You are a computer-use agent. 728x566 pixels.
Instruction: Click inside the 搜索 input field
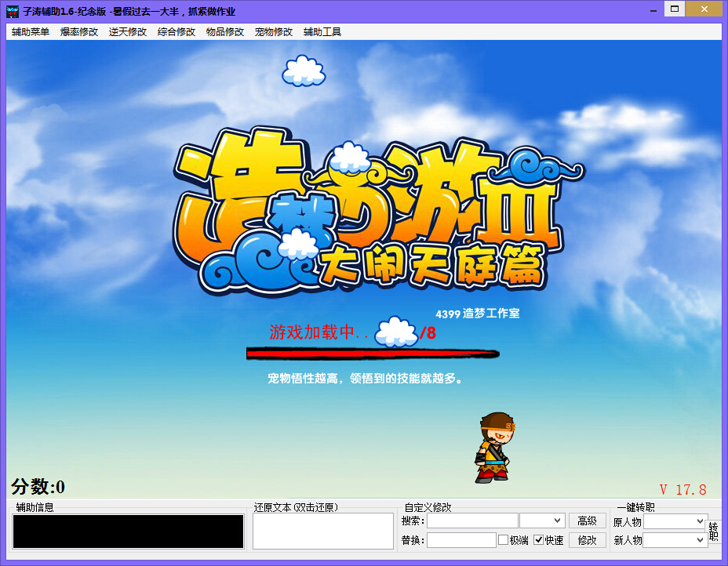tap(475, 521)
